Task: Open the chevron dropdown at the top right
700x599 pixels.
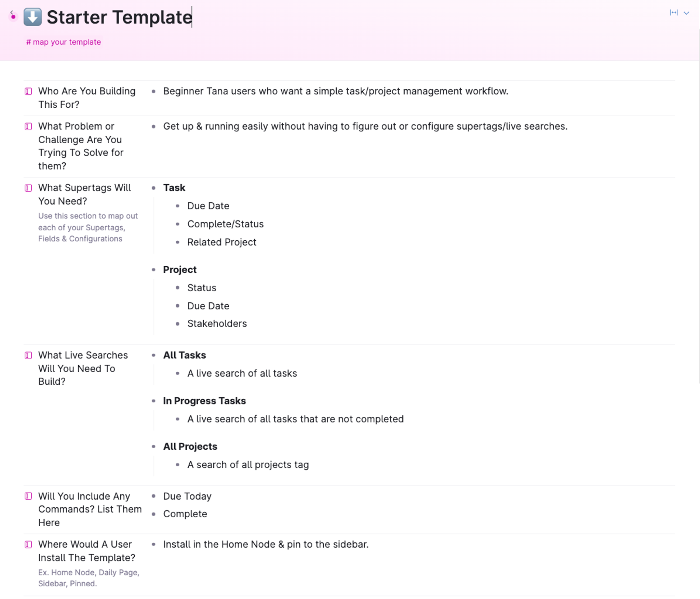Action: pyautogui.click(x=686, y=13)
